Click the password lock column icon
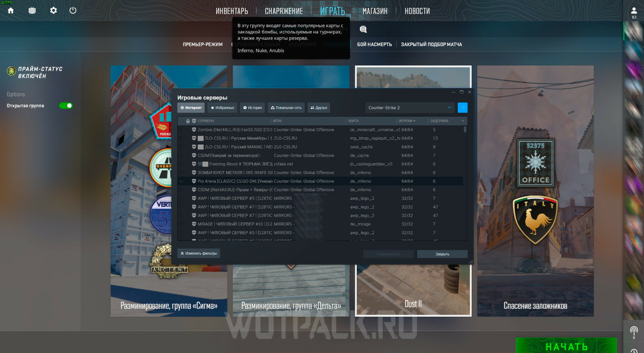 (x=188, y=121)
